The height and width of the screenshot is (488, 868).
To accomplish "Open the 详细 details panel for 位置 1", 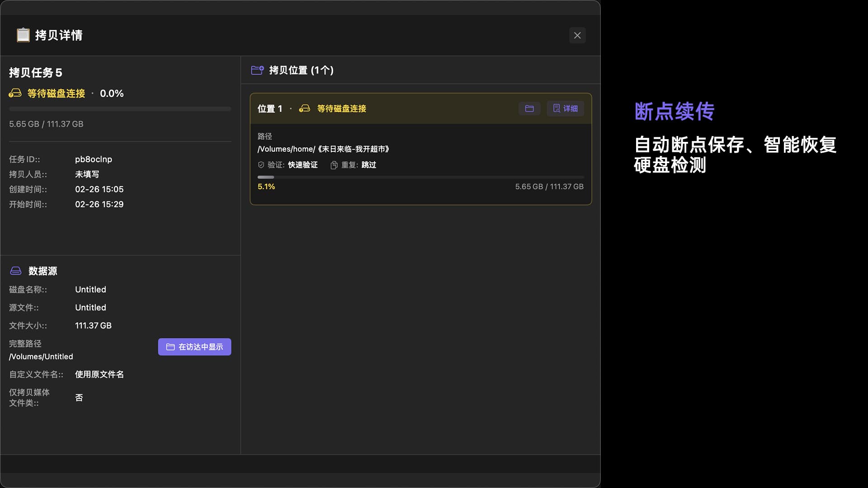I will pyautogui.click(x=565, y=108).
